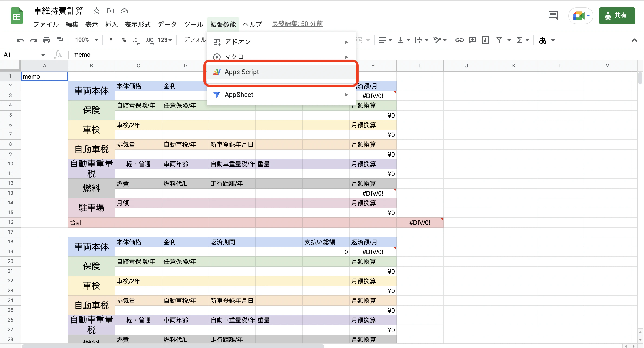644x348 pixels.
Task: Select column A header
Action: point(45,66)
